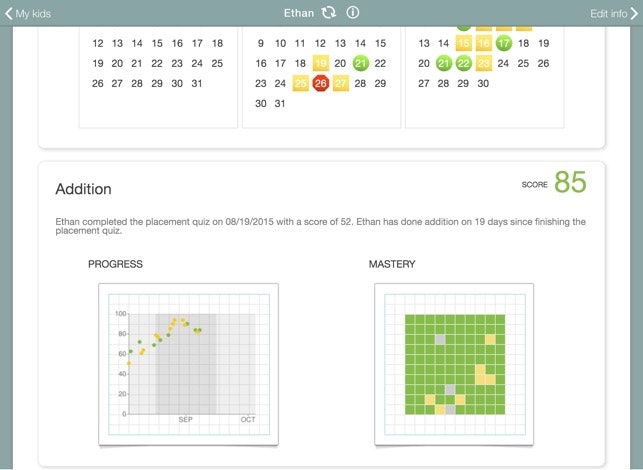Select yellow-highlighted day 15
Viewport: 643px width, 470px height.
[x=463, y=43]
